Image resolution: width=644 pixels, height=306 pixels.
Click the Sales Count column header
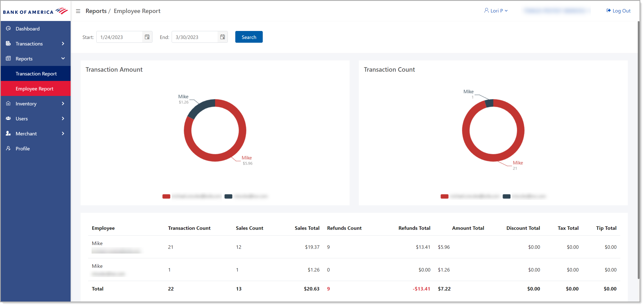point(249,228)
